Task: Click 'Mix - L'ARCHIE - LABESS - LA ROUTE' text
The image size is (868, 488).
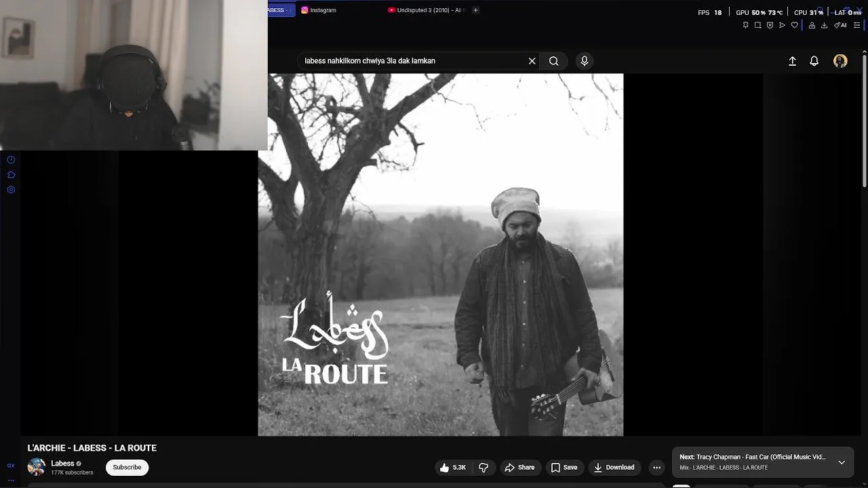Action: [724, 468]
